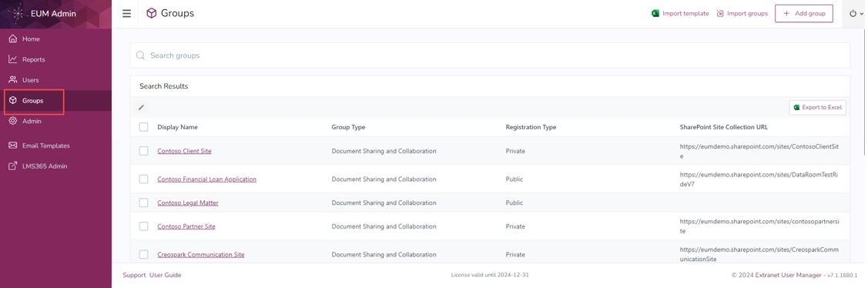The width and height of the screenshot is (868, 288).
Task: Sort by the Display Name column header
Action: [177, 127]
